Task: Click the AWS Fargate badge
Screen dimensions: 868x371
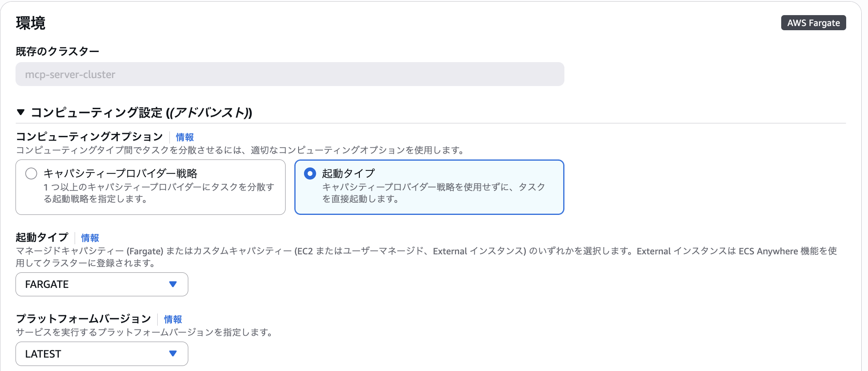Action: point(813,23)
